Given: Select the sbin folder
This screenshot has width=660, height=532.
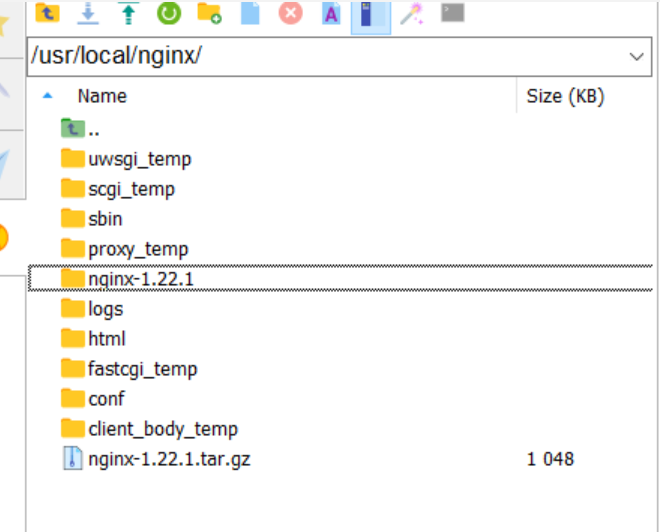Looking at the screenshot, I should pyautogui.click(x=105, y=219).
